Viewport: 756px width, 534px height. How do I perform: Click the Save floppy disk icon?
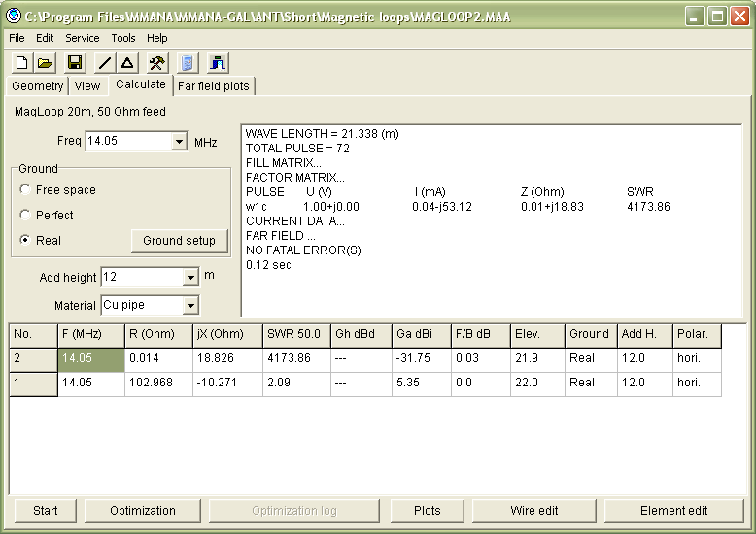74,63
